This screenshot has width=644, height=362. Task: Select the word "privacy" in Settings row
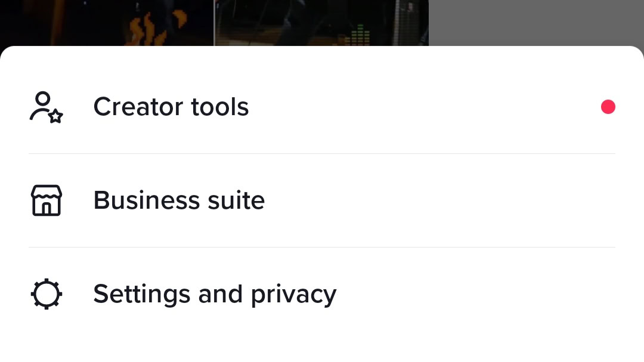click(293, 294)
